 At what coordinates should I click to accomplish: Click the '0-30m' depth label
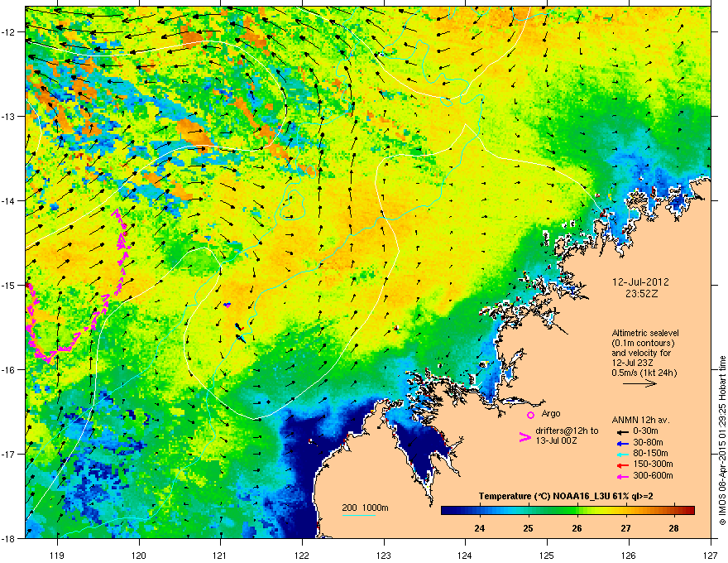pos(646,431)
